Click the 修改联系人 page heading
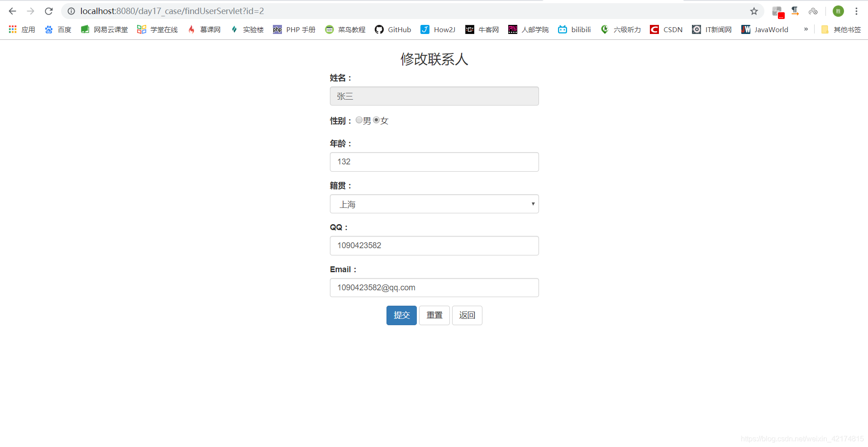 434,59
